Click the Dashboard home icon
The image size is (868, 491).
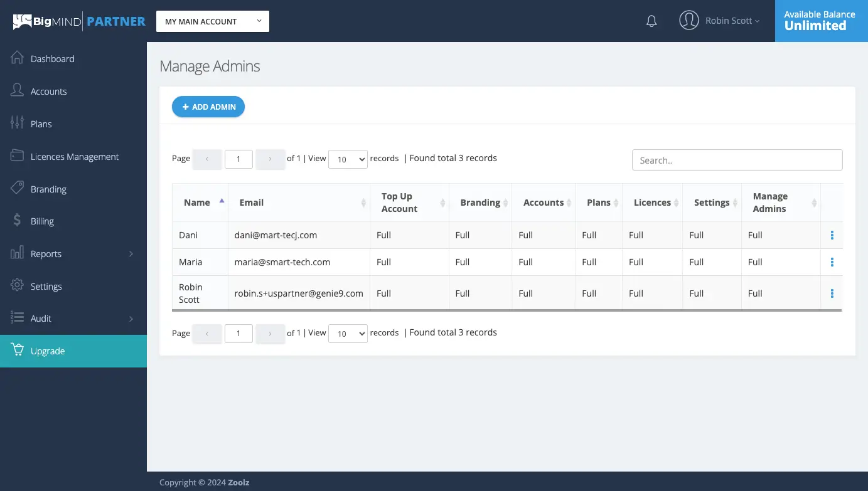17,58
